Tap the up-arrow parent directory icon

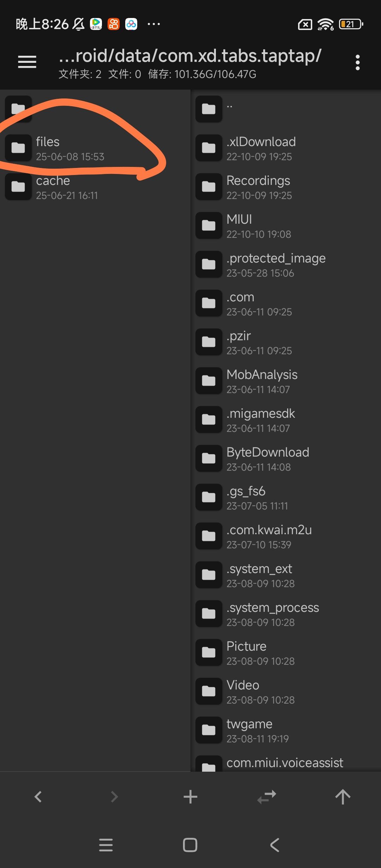343,796
